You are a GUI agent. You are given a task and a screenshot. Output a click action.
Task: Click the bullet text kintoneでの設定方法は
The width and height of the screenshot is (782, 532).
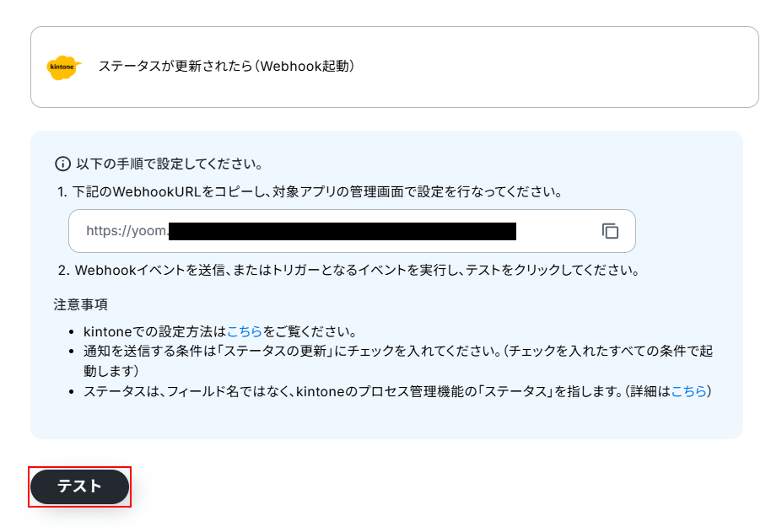coord(154,331)
